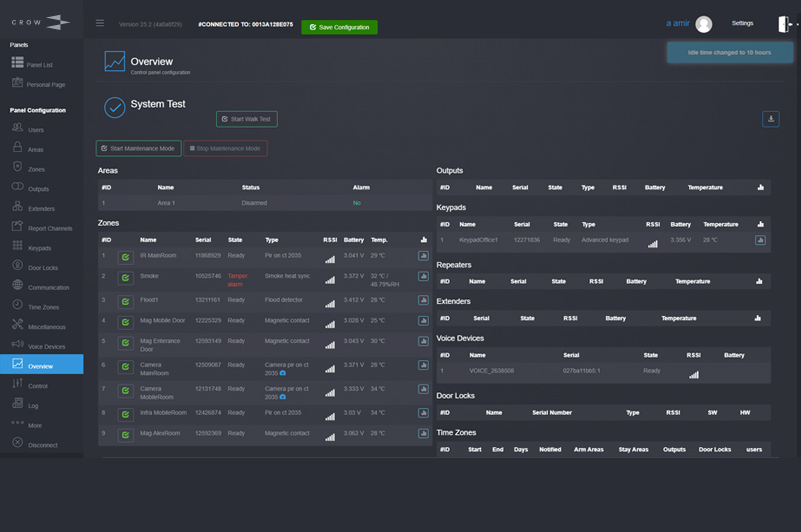Screen dimensions: 801x532
Task: Click the user avatar icon
Action: (x=704, y=24)
